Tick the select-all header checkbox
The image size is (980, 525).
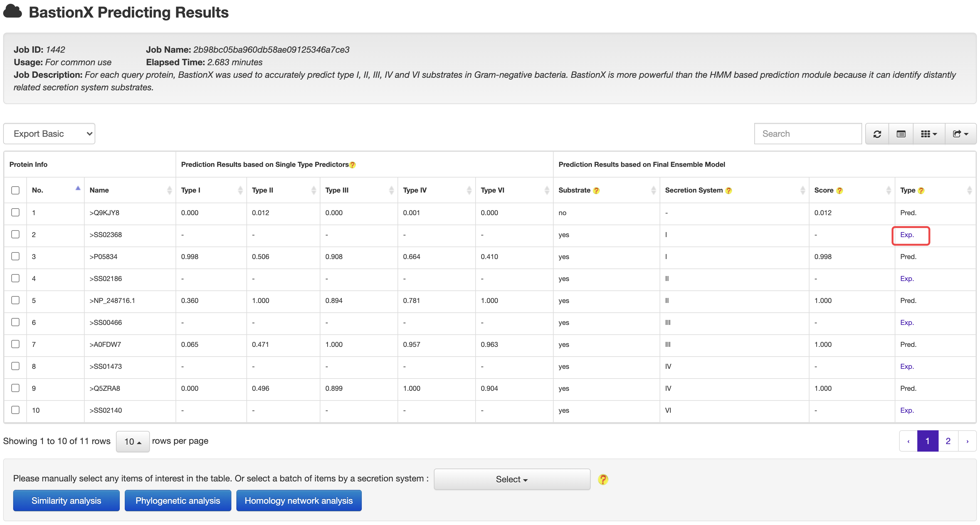coord(16,190)
